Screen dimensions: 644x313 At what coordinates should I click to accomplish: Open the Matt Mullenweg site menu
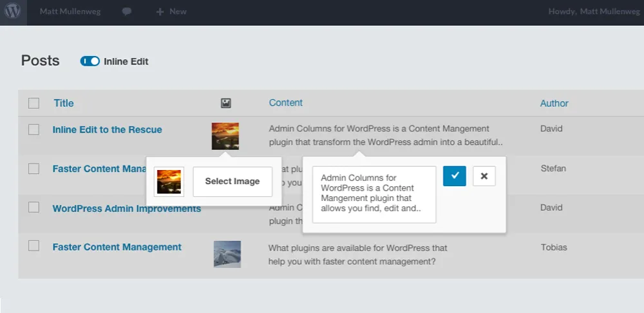click(70, 12)
